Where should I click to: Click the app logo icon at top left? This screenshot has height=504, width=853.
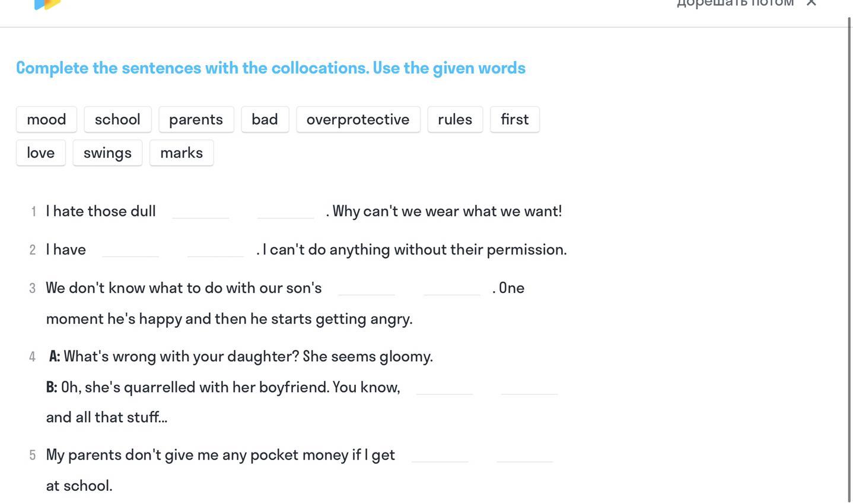pyautogui.click(x=47, y=5)
